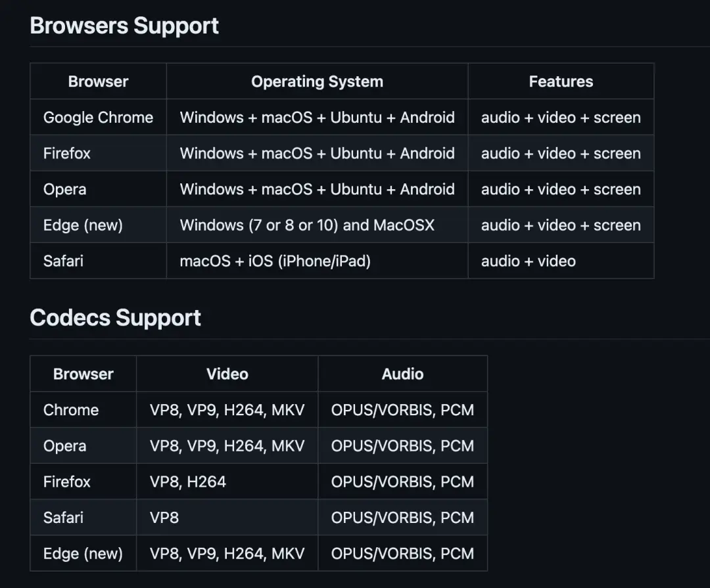Click the Codecs Support heading
This screenshot has width=710, height=588.
[x=115, y=318]
